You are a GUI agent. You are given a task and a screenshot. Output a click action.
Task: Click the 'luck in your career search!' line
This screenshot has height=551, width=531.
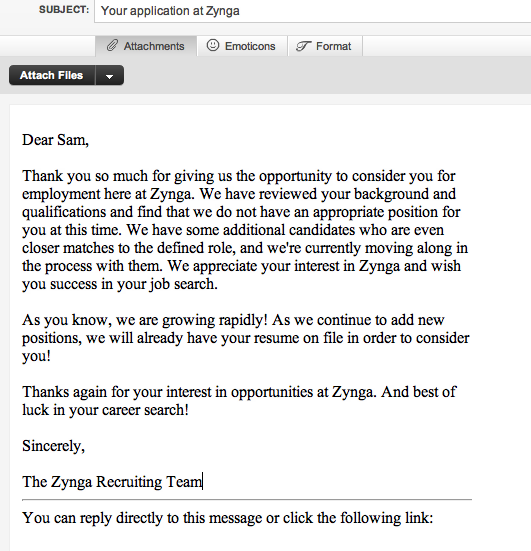(x=105, y=410)
